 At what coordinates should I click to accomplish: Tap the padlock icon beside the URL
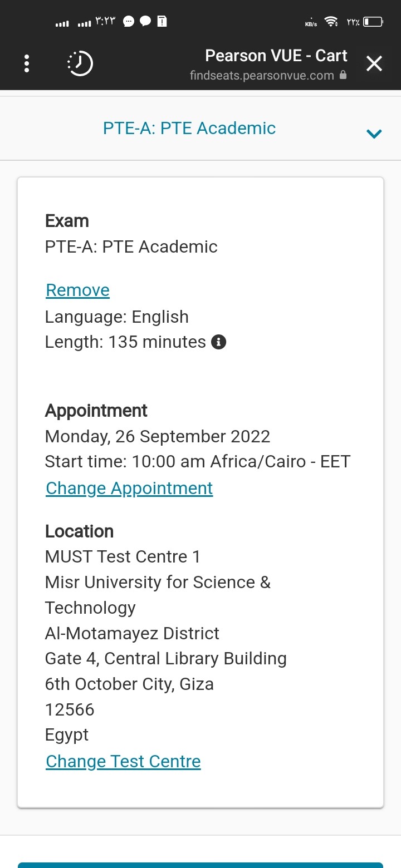[x=343, y=74]
